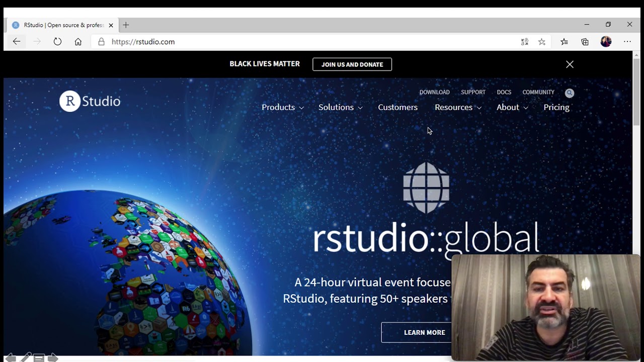
Task: Expand the Solutions dropdown menu
Action: (341, 107)
